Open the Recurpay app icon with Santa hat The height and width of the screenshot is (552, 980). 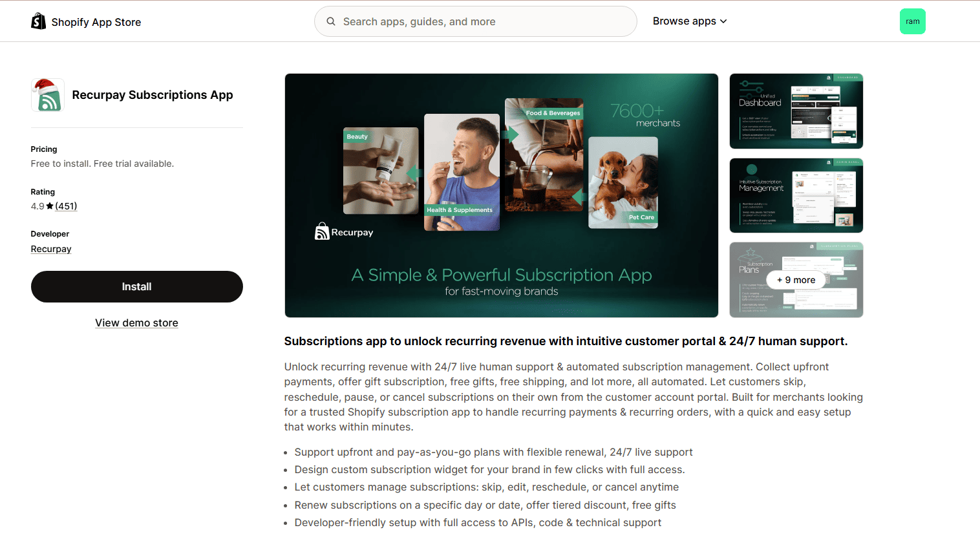click(x=48, y=95)
